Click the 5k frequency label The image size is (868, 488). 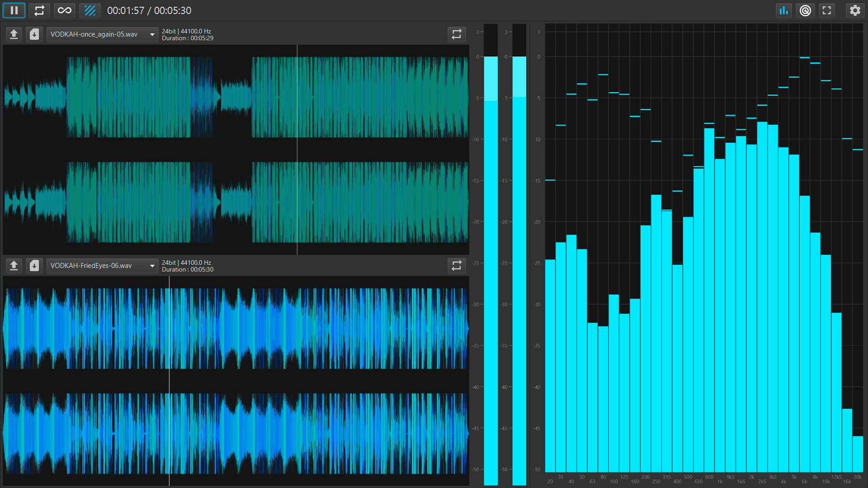click(x=794, y=477)
